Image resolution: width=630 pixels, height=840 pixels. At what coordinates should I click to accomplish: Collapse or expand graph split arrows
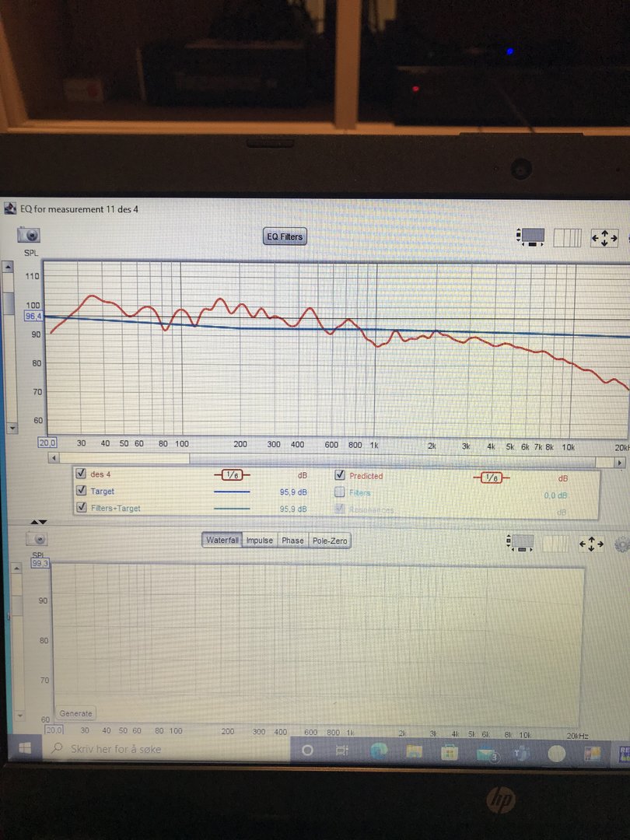[x=39, y=522]
